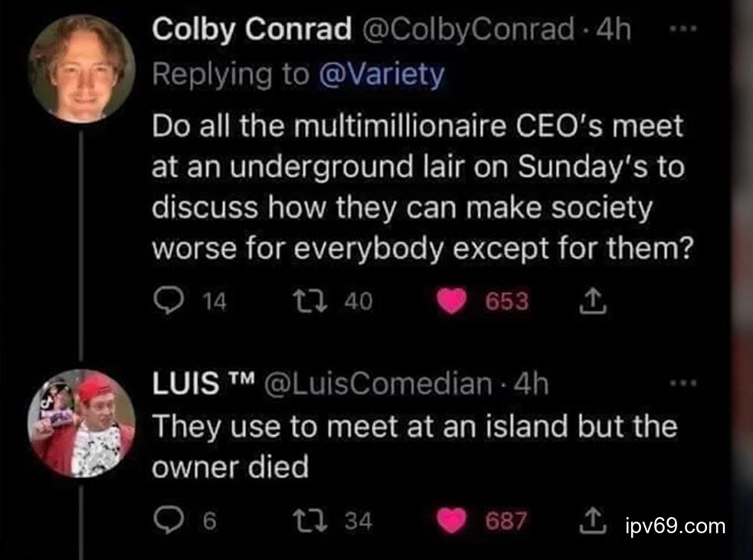
Task: Open the Colby Conrad display name
Action: tap(253, 31)
